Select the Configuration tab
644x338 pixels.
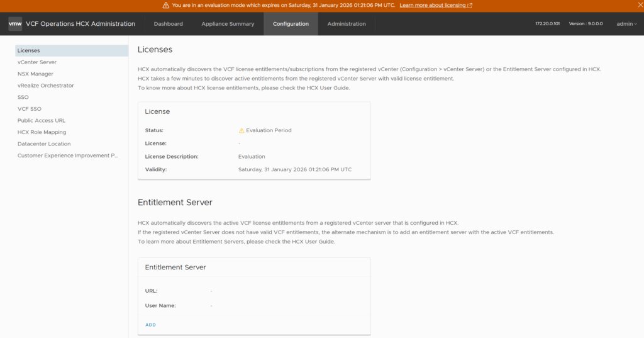click(291, 24)
